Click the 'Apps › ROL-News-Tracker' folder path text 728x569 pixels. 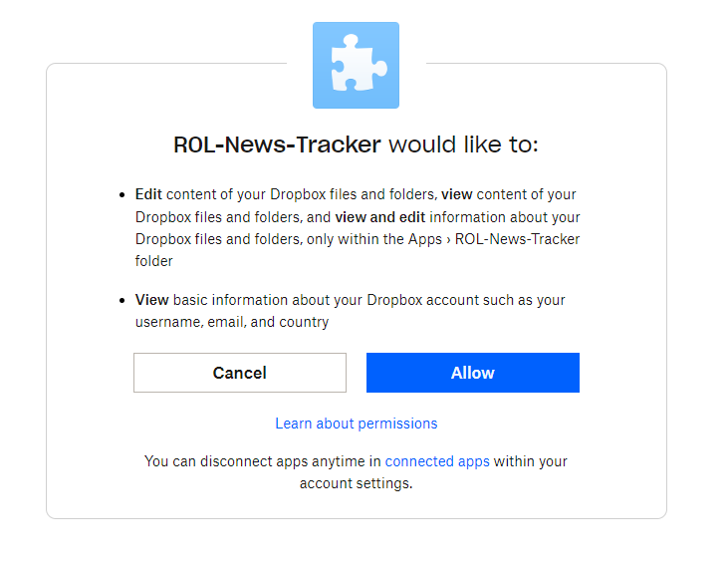click(x=494, y=239)
